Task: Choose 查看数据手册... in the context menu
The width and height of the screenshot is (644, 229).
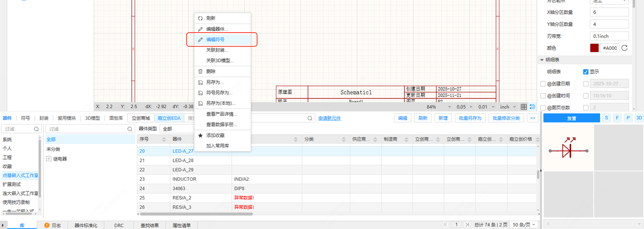Action: tap(222, 125)
